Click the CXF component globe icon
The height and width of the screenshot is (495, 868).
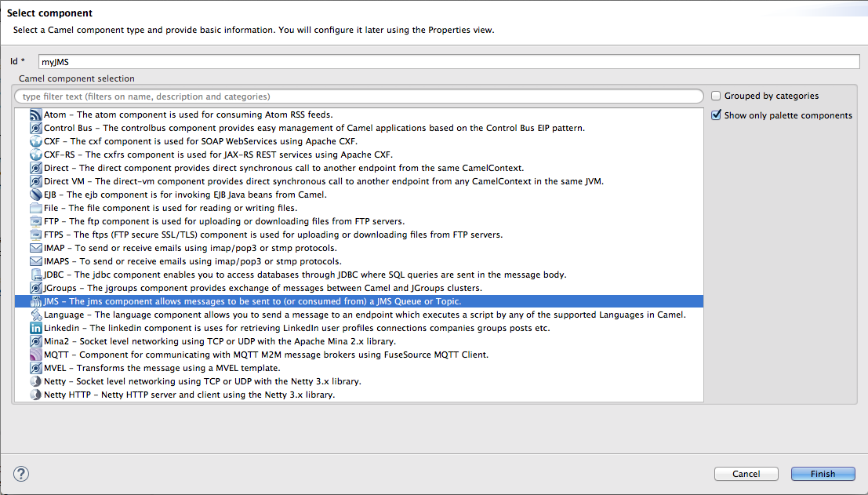coord(36,141)
